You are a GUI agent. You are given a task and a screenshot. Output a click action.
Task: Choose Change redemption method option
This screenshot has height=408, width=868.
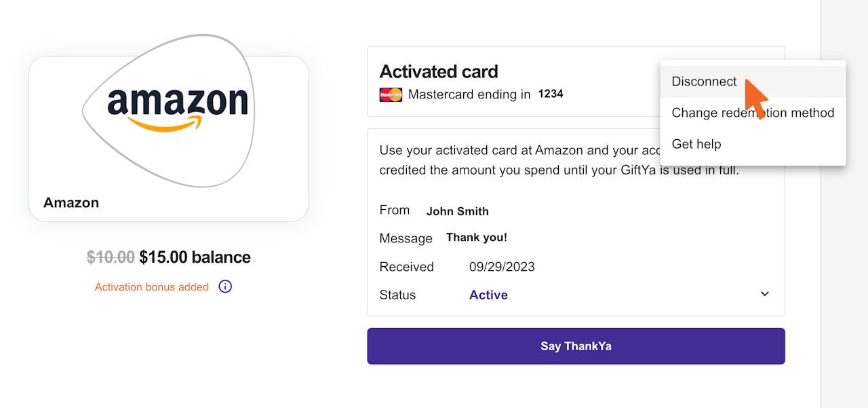pyautogui.click(x=753, y=113)
